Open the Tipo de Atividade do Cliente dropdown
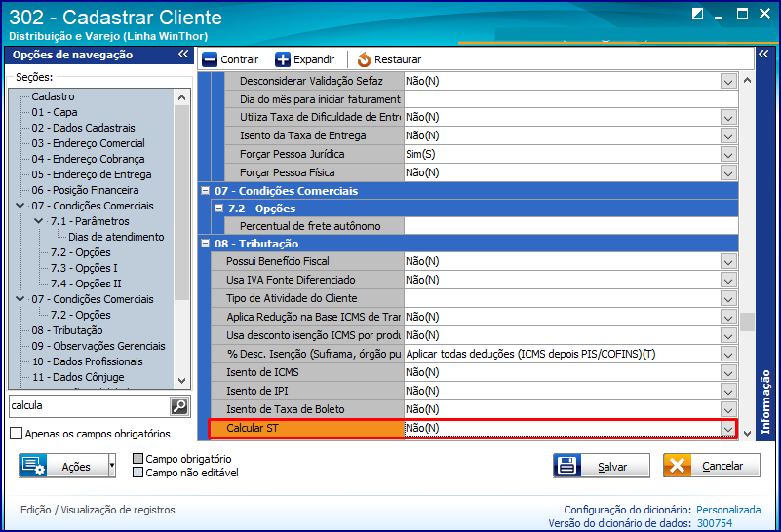 (x=728, y=299)
